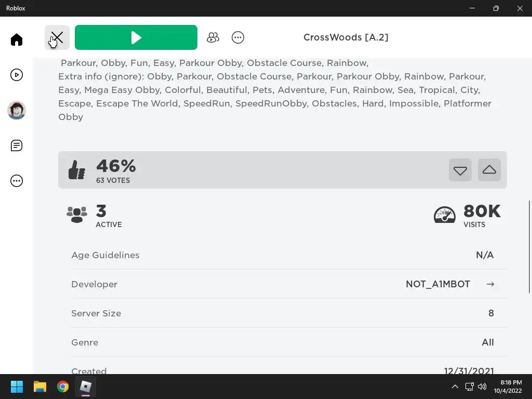Click the Genre row label
Image resolution: width=532 pixels, height=399 pixels.
pos(85,342)
